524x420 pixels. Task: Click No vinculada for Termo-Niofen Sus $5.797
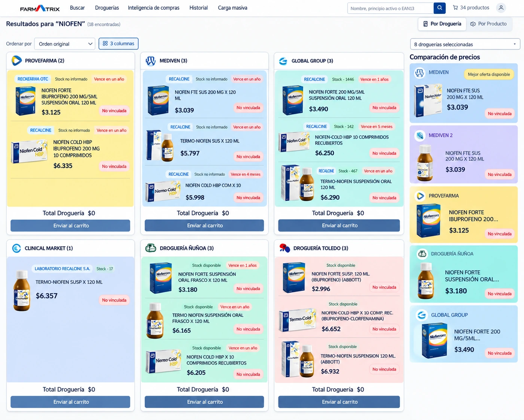[248, 157]
